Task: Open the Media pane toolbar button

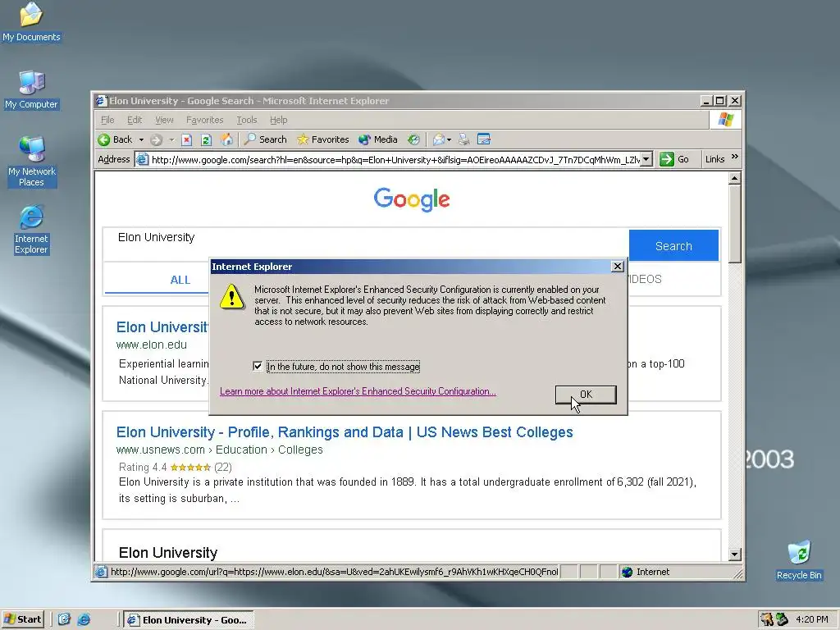Action: (378, 139)
